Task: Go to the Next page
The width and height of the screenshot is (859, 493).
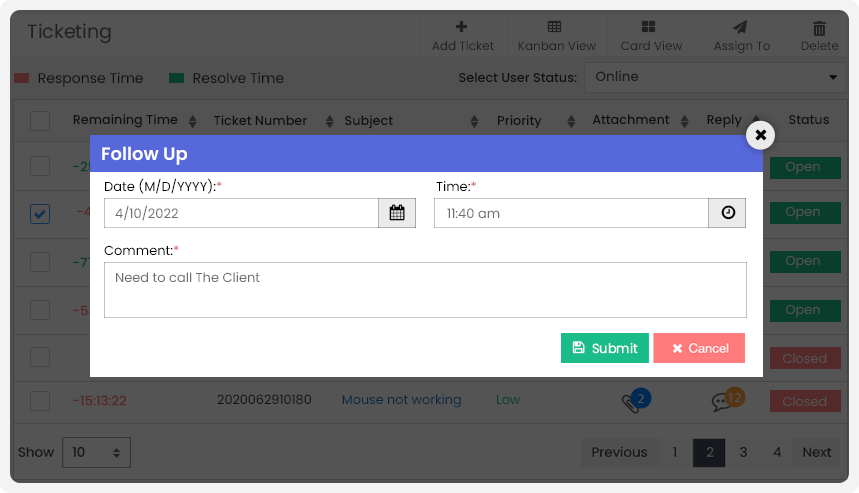Action: click(x=816, y=452)
